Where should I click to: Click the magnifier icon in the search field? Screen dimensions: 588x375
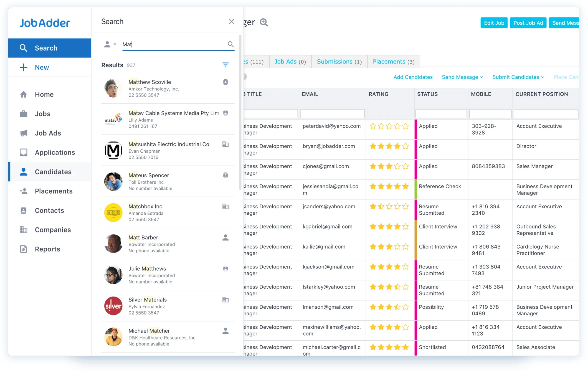point(230,44)
